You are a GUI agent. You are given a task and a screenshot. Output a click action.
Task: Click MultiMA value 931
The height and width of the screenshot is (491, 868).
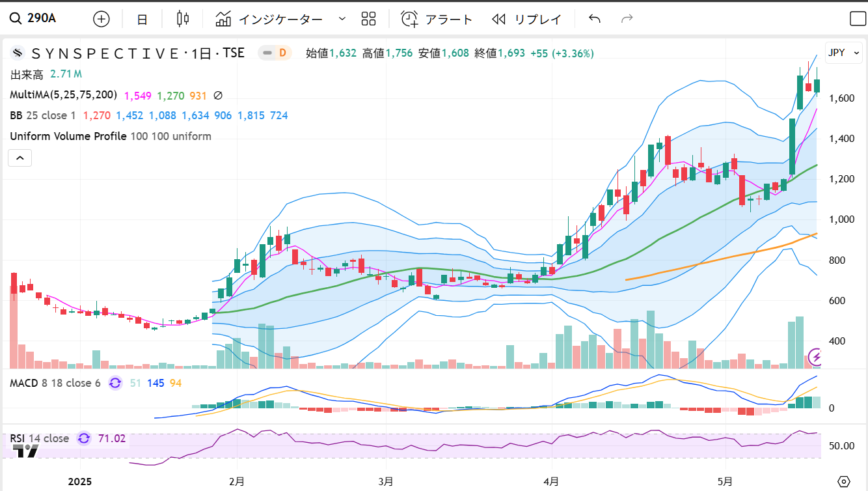click(x=198, y=96)
